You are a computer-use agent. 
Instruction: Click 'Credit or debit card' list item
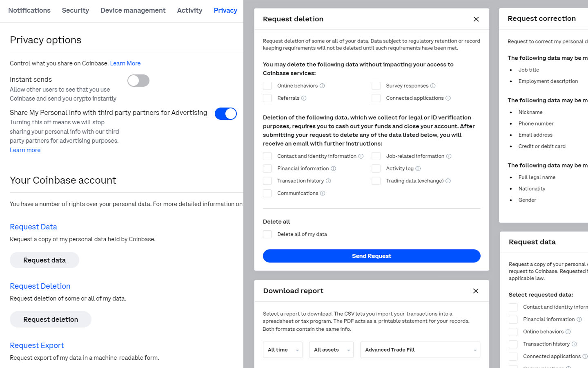[x=542, y=146]
